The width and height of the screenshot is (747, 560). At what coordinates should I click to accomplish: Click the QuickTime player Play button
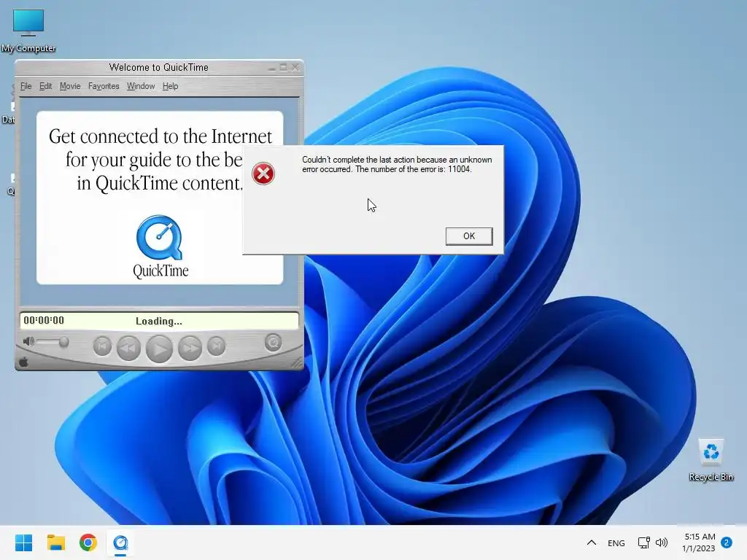tap(159, 349)
